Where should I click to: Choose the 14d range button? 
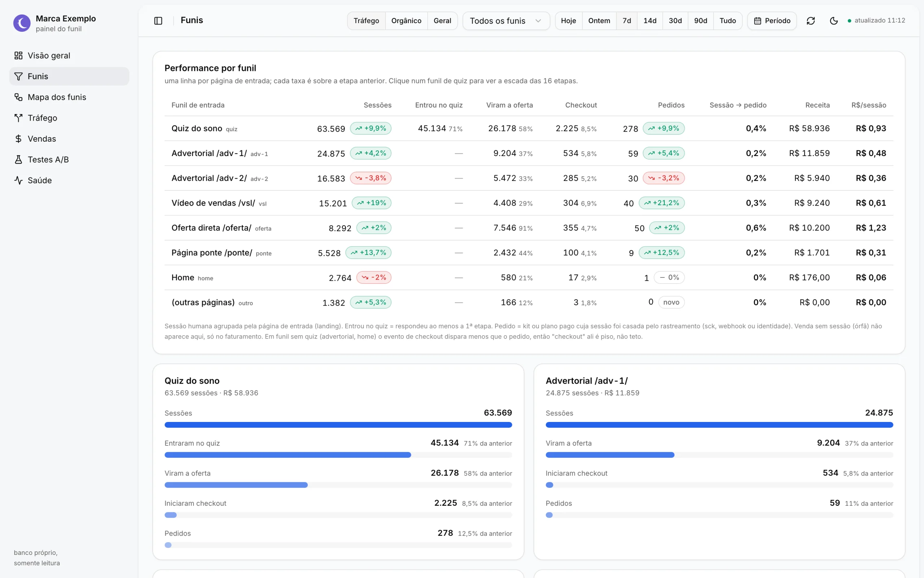[650, 21]
